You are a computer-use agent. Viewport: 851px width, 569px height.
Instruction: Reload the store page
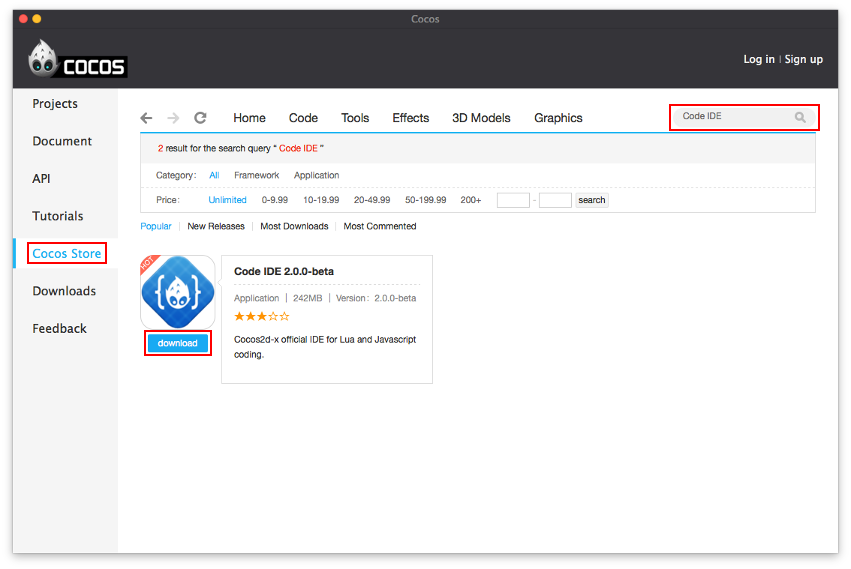click(200, 118)
